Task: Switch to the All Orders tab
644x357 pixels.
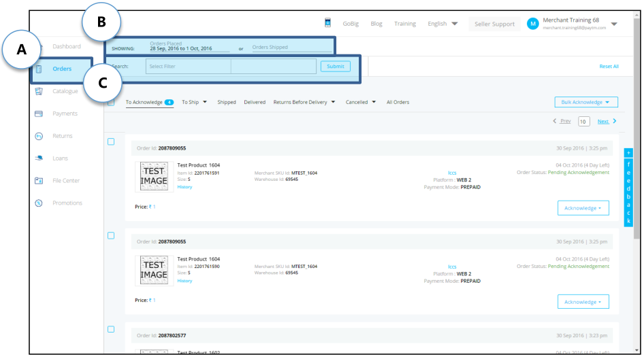Action: pos(398,102)
